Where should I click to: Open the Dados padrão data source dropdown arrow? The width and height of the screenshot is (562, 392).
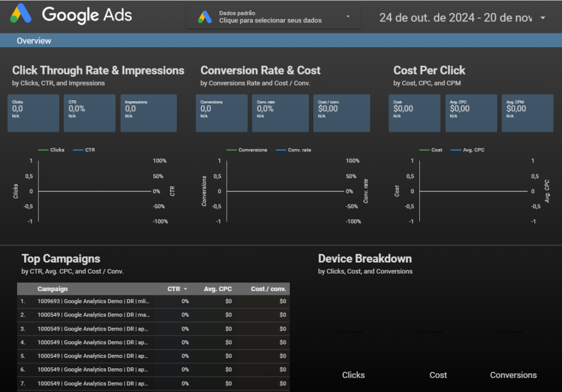click(x=347, y=16)
